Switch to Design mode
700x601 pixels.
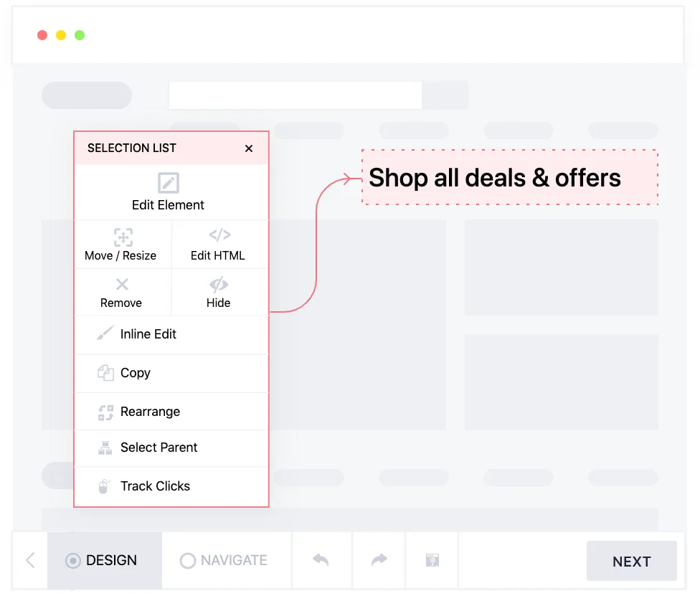point(105,560)
